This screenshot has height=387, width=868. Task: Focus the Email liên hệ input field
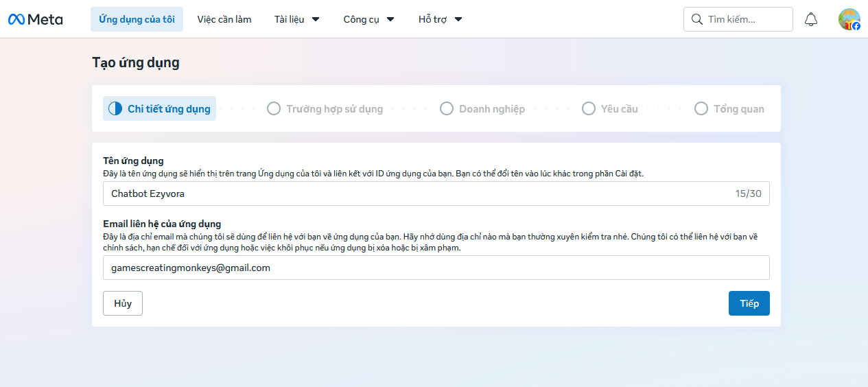pyautogui.click(x=436, y=268)
